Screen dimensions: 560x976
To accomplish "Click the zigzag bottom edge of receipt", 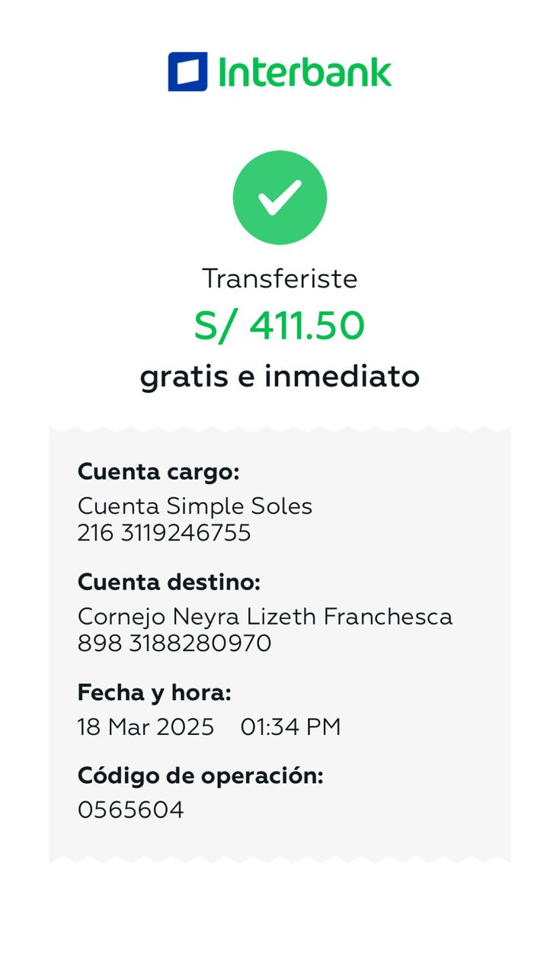I will pyautogui.click(x=280, y=859).
